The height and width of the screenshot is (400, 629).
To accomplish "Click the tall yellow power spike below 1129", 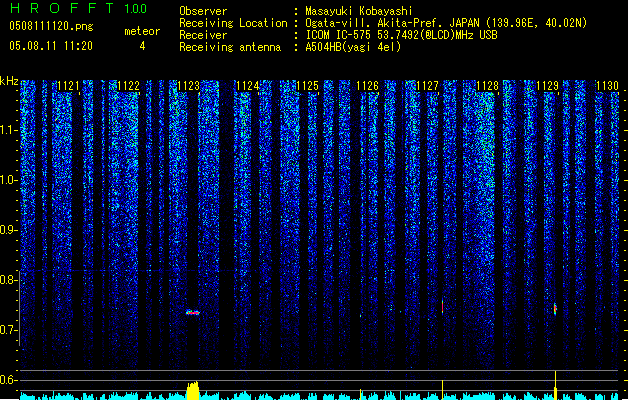I will tap(556, 386).
